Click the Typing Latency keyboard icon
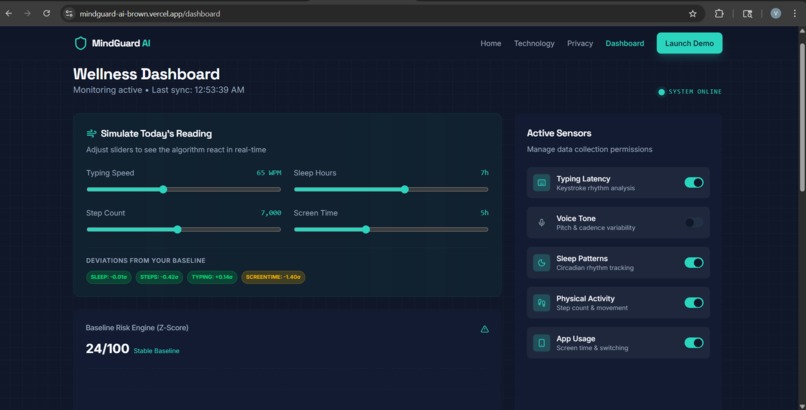Image resolution: width=806 pixels, height=410 pixels. tap(541, 182)
